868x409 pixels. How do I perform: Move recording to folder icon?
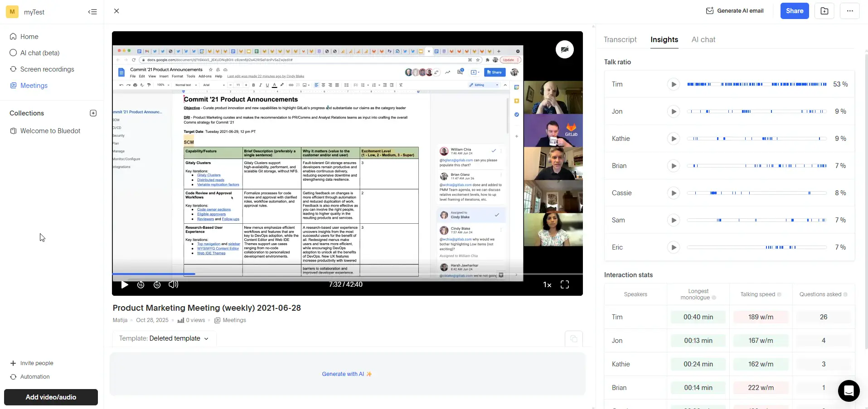[824, 11]
